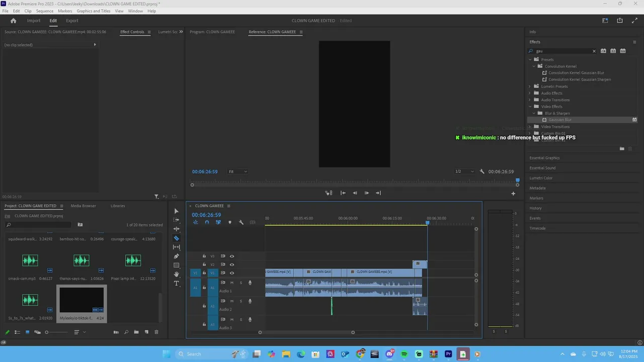Open Lumetri Color panel

[541, 178]
